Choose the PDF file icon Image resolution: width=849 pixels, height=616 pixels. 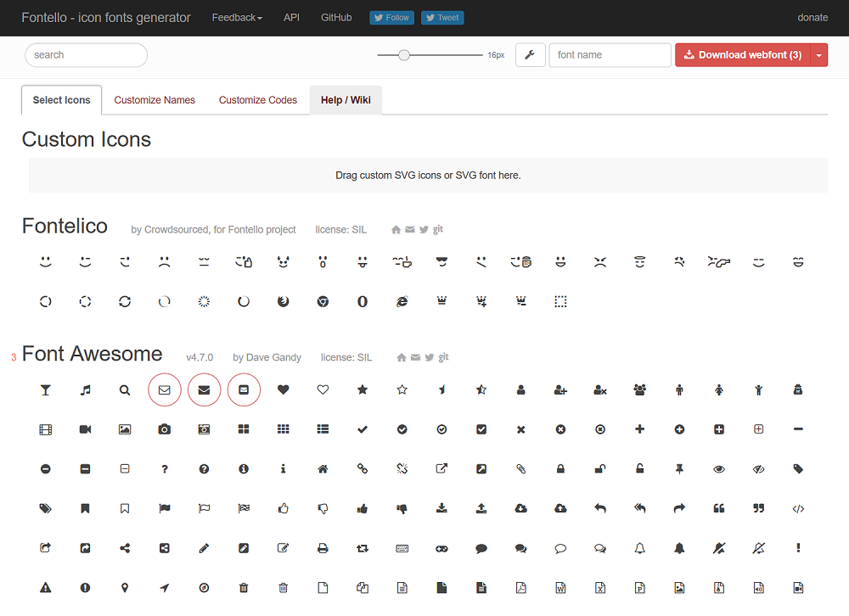pos(521,588)
